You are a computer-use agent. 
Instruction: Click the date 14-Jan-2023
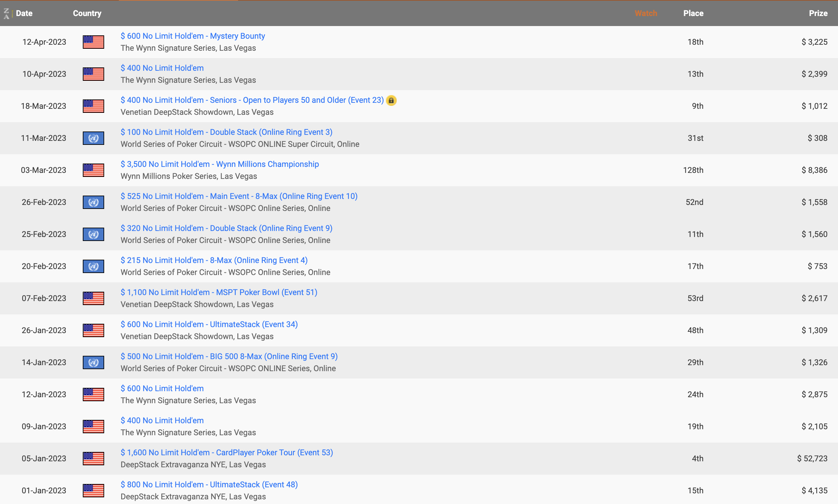pyautogui.click(x=44, y=362)
